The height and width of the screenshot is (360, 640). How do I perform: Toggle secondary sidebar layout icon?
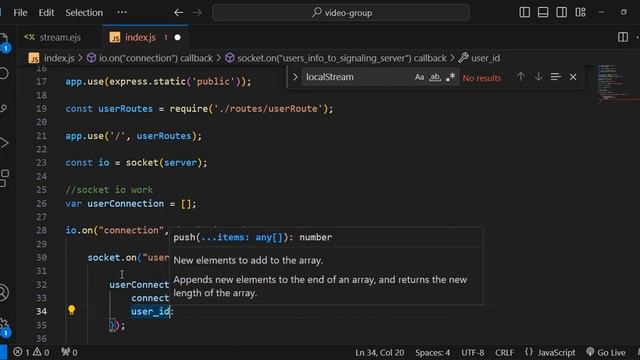click(561, 12)
